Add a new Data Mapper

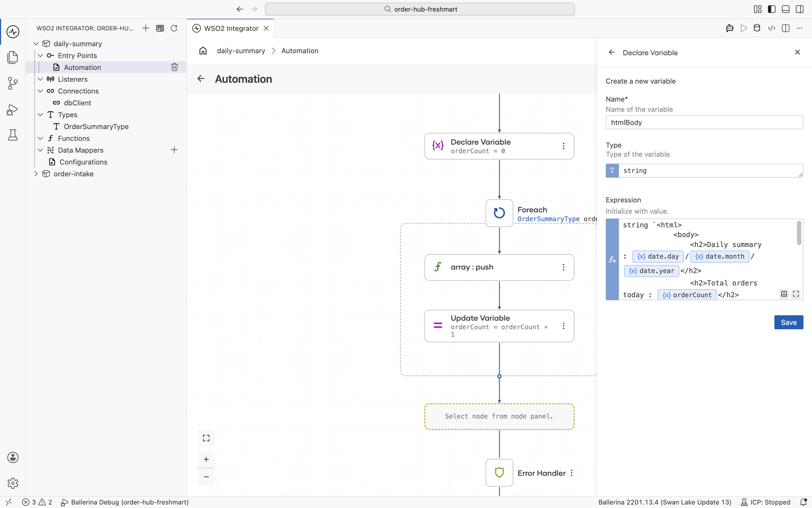pos(174,150)
